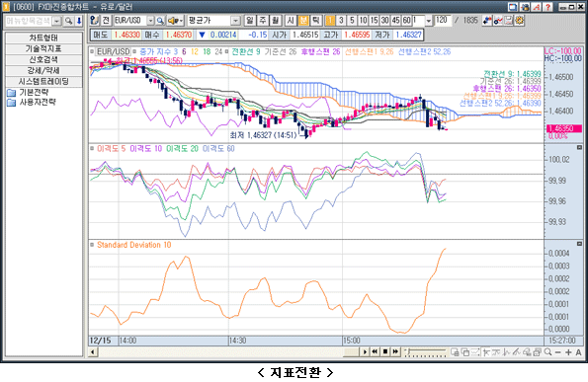This screenshot has width=588, height=382.
Task: Expand the 평균가 price type dropdown
Action: 235,21
